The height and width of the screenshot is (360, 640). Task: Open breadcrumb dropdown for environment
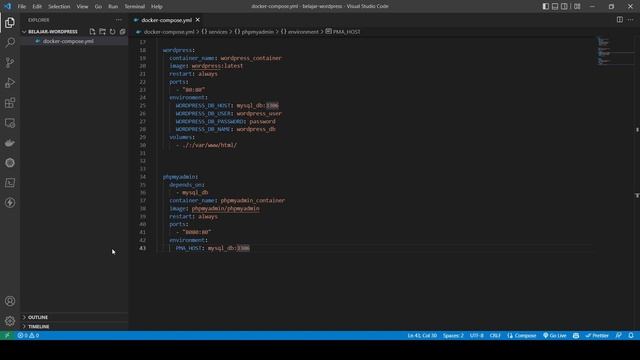pos(299,31)
